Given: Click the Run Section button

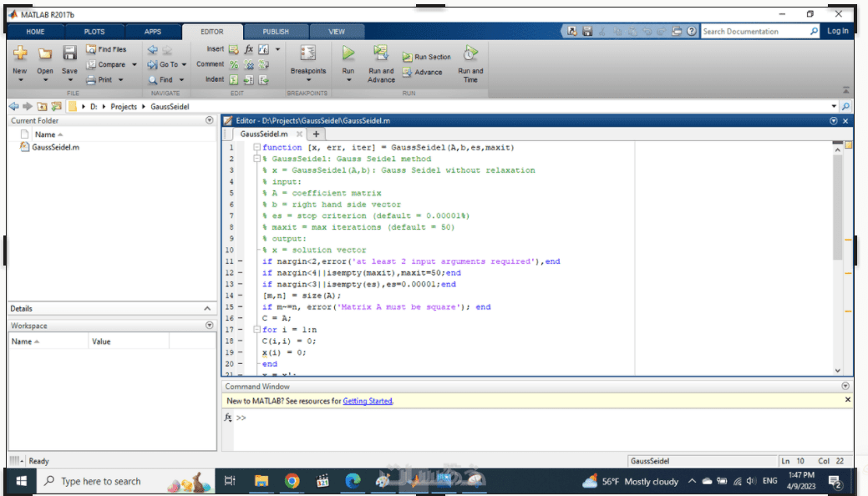Looking at the screenshot, I should click(426, 57).
